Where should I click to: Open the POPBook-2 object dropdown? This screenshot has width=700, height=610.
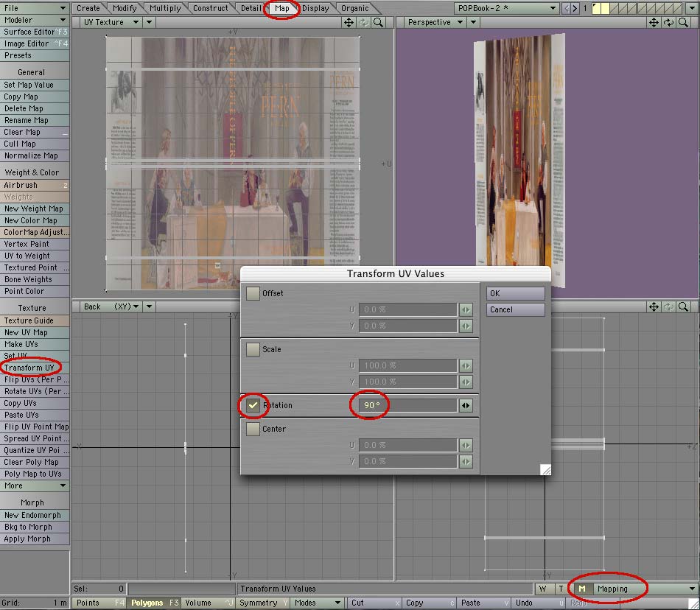[506, 8]
